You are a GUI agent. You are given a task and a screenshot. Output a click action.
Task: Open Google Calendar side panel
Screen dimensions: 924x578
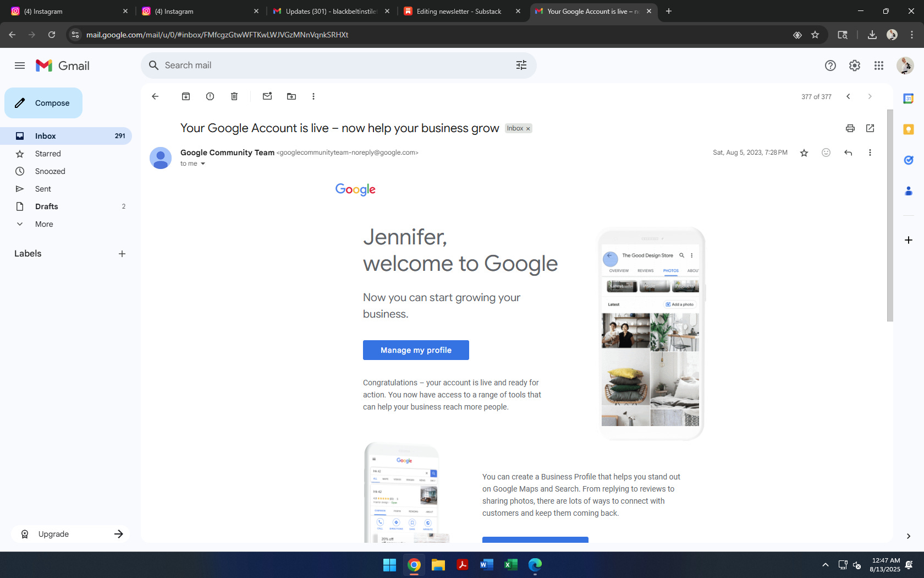[909, 99]
